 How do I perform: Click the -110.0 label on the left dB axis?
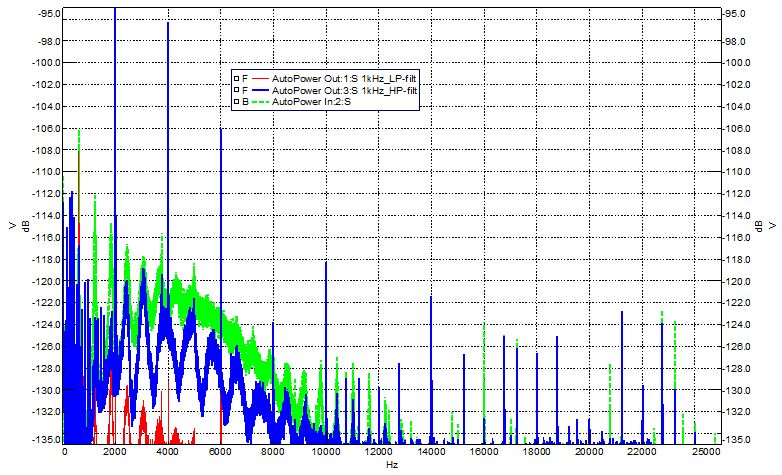click(47, 172)
